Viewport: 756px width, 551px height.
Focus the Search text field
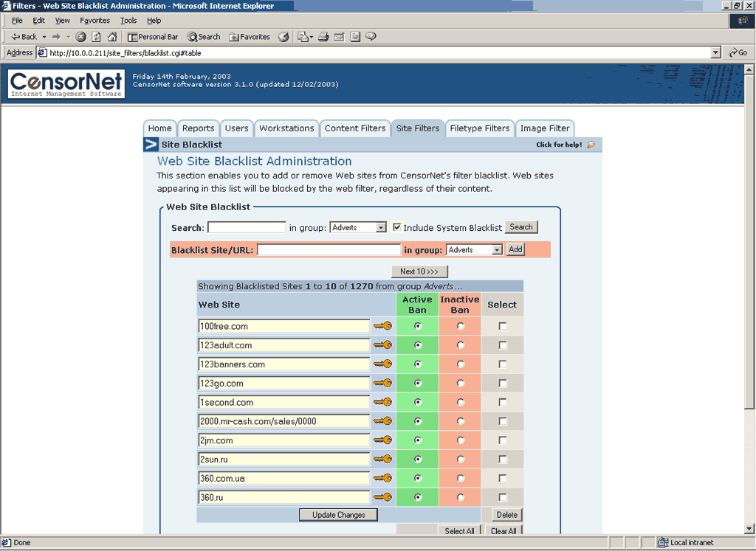247,227
